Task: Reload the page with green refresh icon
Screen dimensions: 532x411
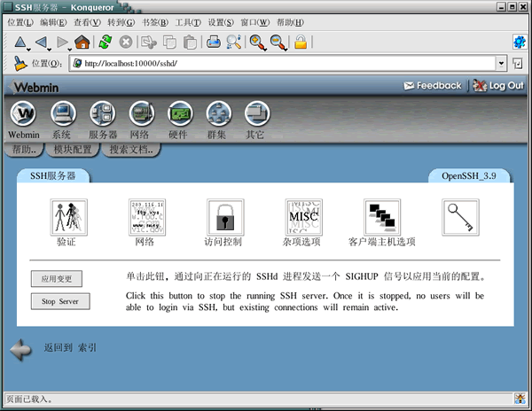Action: 106,42
